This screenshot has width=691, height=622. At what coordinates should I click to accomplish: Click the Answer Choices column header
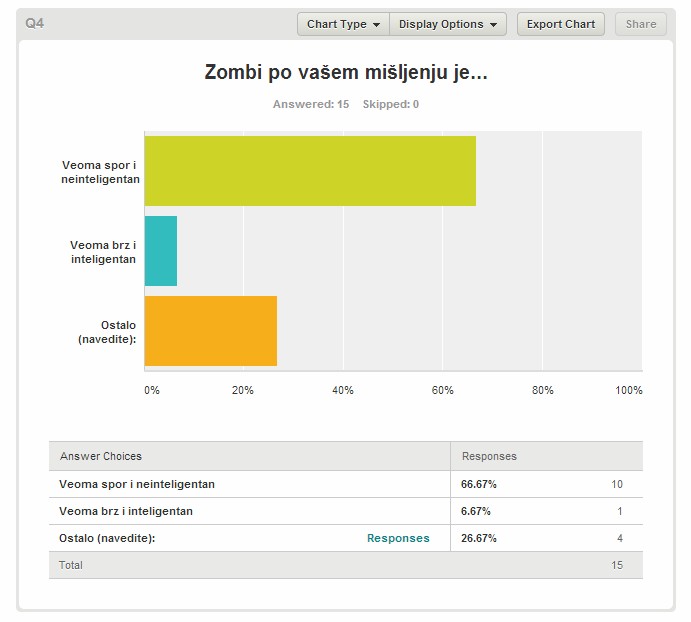click(101, 456)
